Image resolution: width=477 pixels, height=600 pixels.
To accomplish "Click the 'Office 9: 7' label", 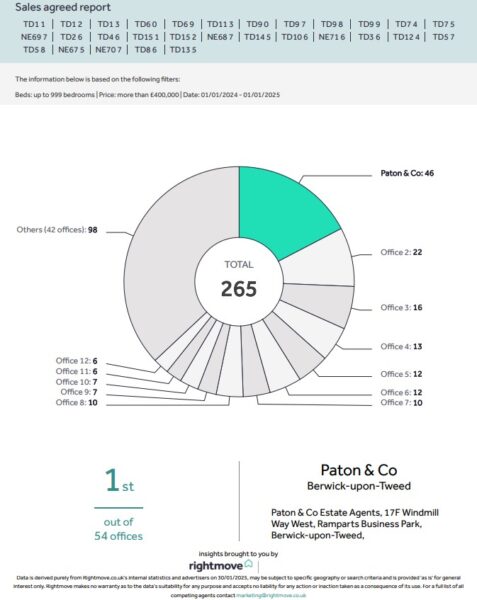I will (x=79, y=392).
